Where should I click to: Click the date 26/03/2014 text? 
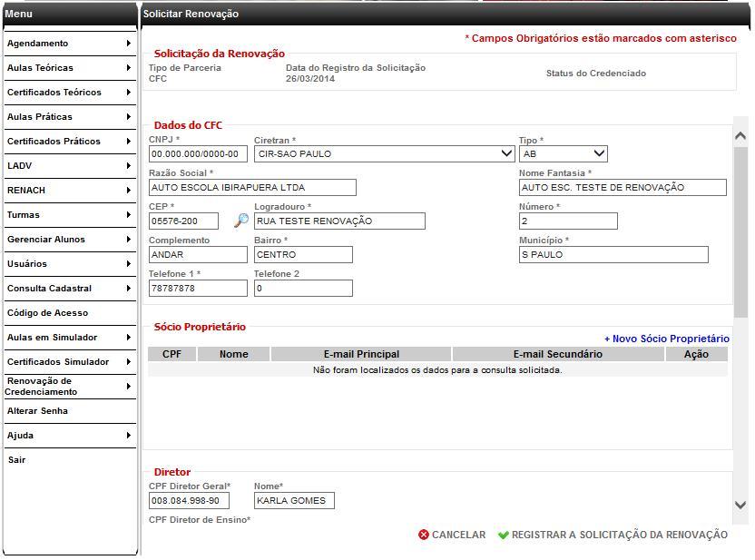click(310, 78)
